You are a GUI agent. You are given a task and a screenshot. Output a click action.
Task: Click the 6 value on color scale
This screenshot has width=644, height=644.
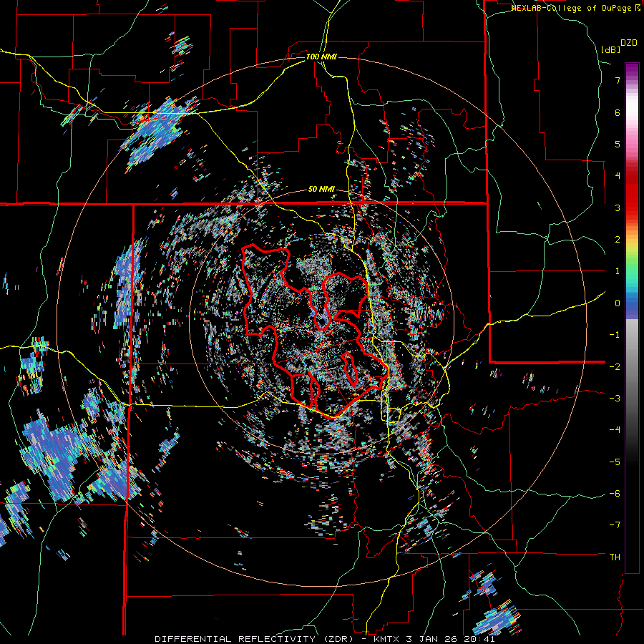[x=618, y=112]
